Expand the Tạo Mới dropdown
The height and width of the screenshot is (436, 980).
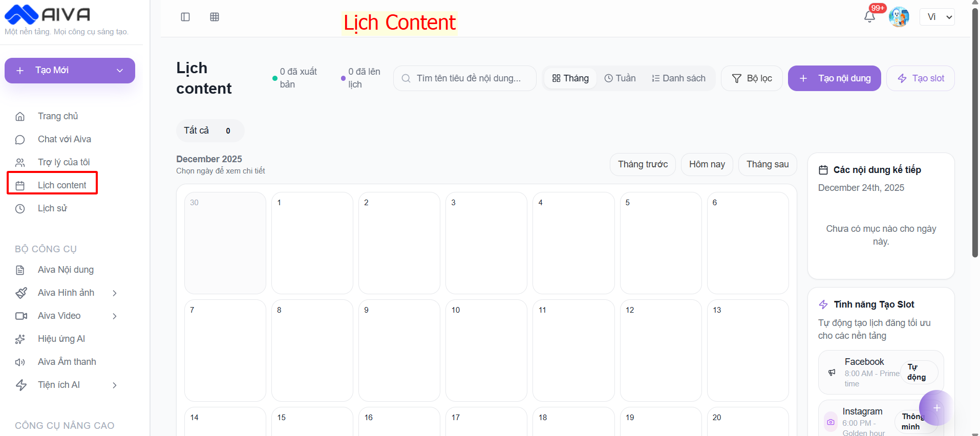pyautogui.click(x=120, y=71)
